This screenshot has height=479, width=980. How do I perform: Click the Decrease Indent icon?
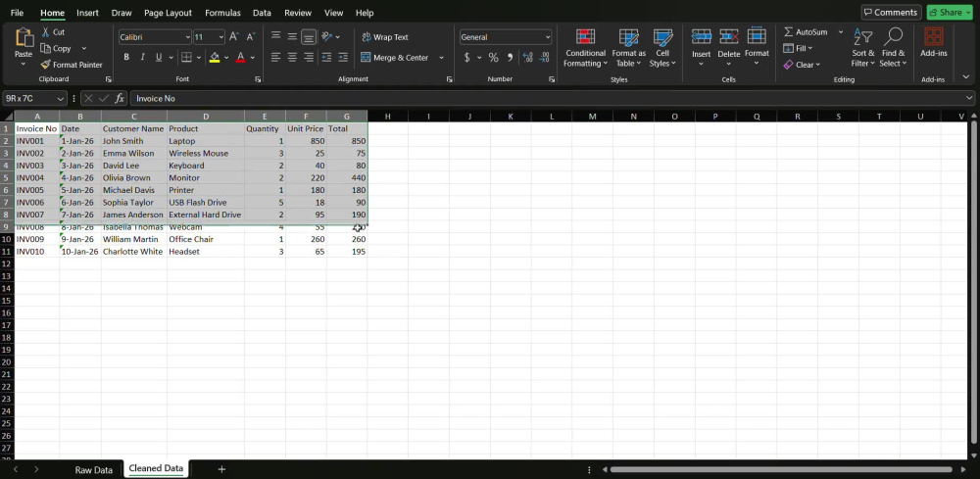click(326, 58)
